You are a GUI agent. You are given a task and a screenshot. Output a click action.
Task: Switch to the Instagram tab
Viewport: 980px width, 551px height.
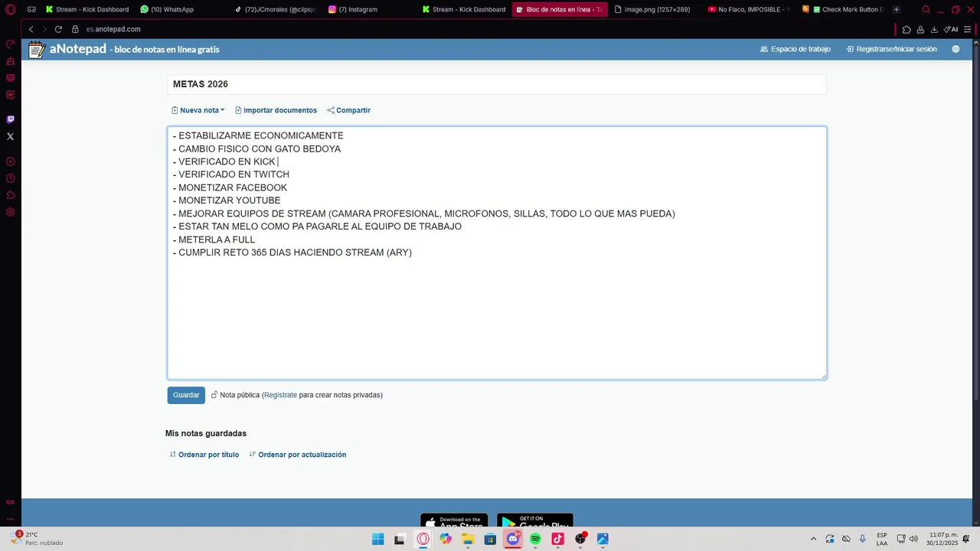coord(353,9)
